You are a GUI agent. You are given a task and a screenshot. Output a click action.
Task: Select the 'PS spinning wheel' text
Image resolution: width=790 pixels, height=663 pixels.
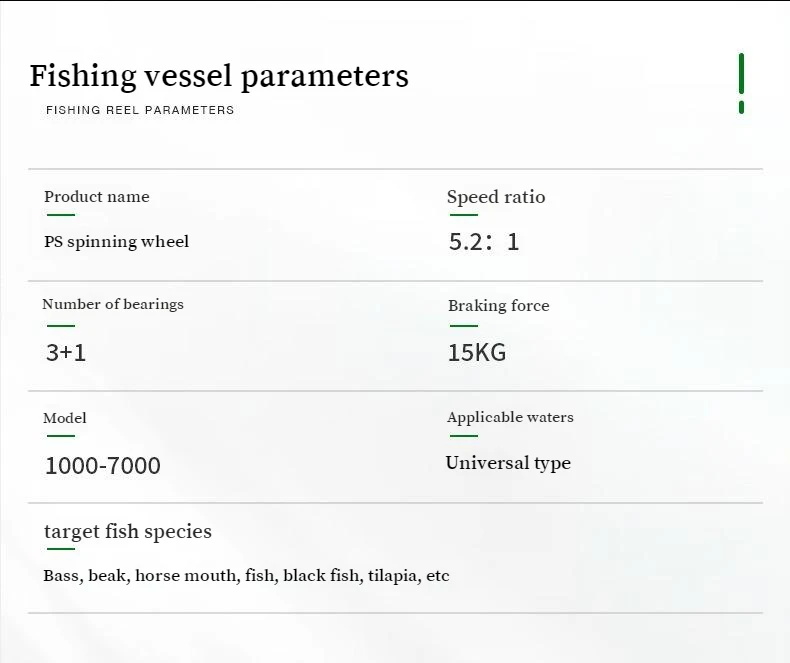(116, 241)
